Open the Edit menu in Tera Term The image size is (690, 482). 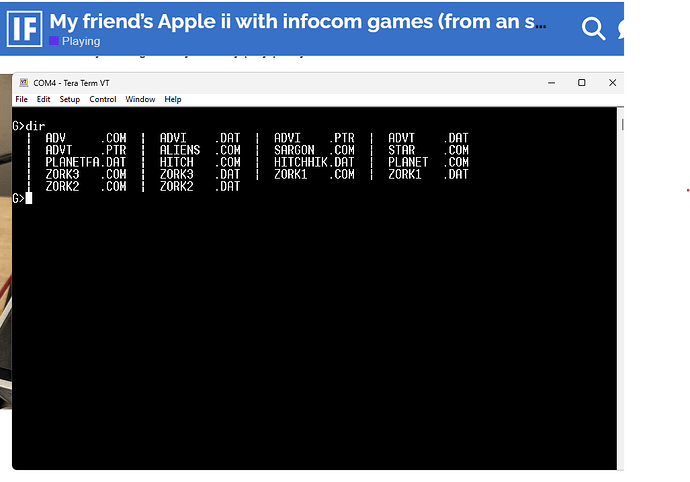click(x=43, y=99)
